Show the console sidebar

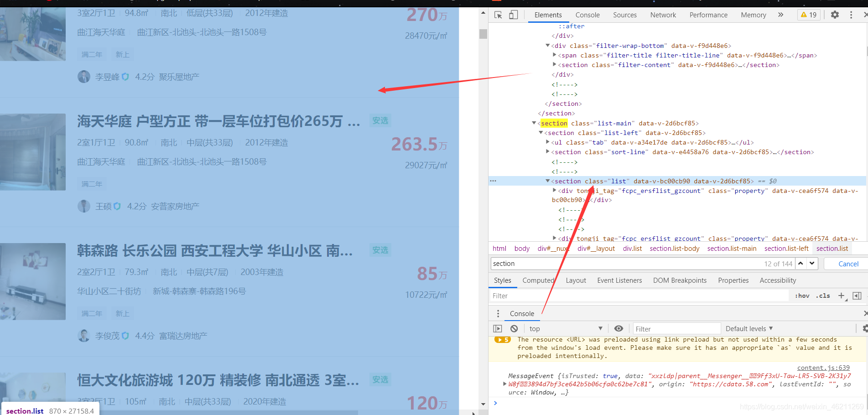(x=498, y=329)
